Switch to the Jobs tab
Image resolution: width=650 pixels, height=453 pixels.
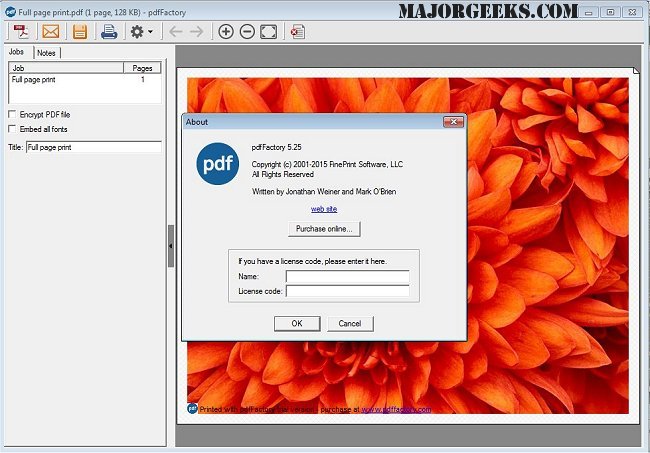pyautogui.click(x=17, y=52)
